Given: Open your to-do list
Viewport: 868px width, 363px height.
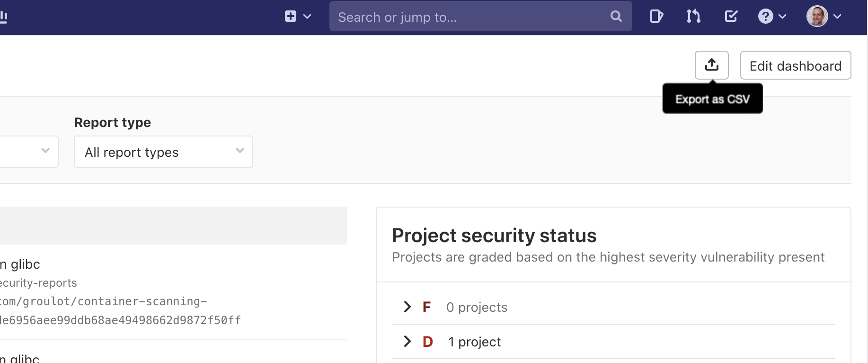Looking at the screenshot, I should (x=731, y=16).
